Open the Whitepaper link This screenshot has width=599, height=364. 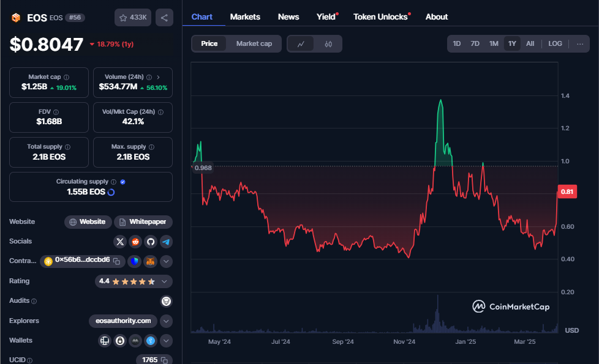(143, 221)
